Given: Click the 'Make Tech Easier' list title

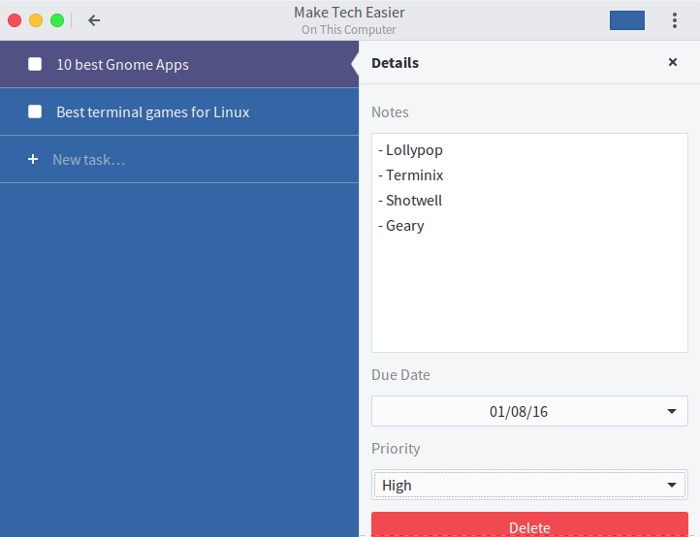Looking at the screenshot, I should (349, 12).
